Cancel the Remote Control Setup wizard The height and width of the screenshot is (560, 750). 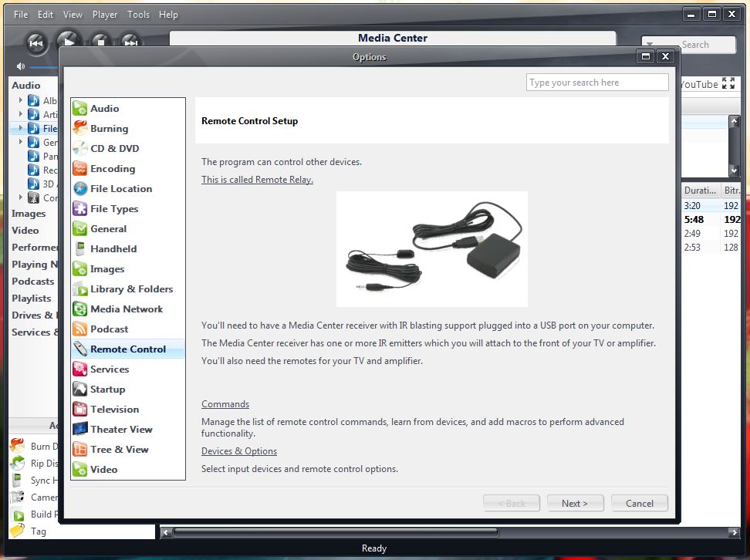pyautogui.click(x=640, y=503)
